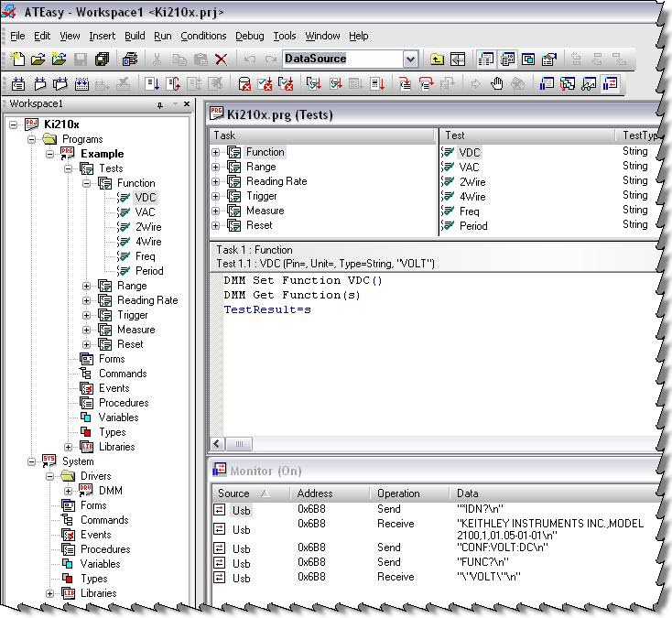Click the New file toolbar icon
672x618 pixels.
17,59
